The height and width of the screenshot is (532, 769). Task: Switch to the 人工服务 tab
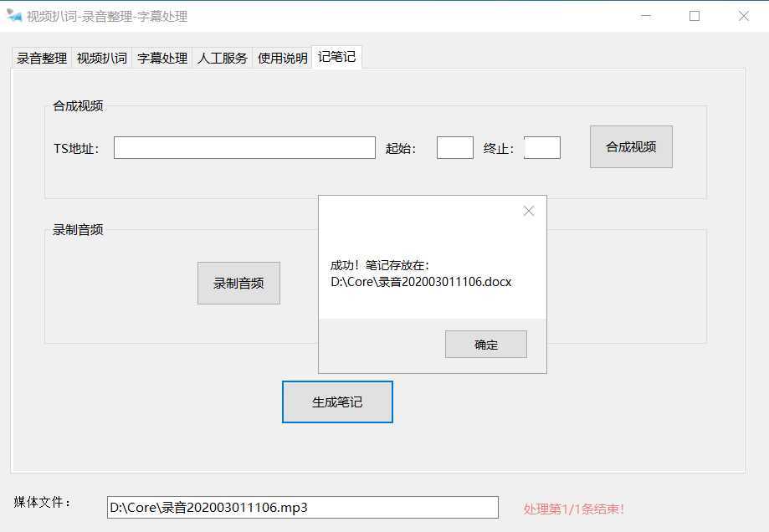221,57
